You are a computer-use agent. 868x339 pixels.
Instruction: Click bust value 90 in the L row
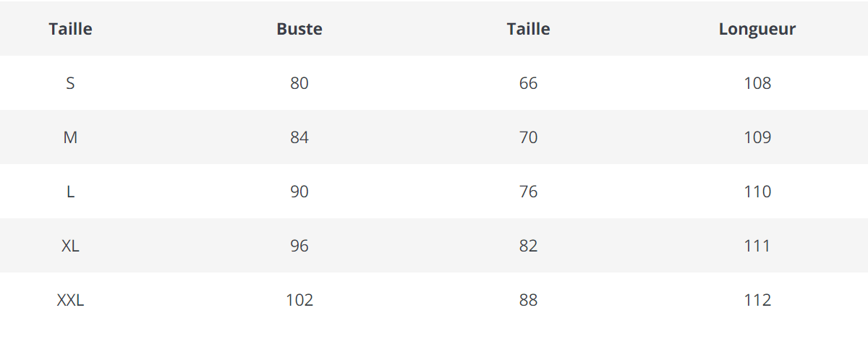pos(299,192)
